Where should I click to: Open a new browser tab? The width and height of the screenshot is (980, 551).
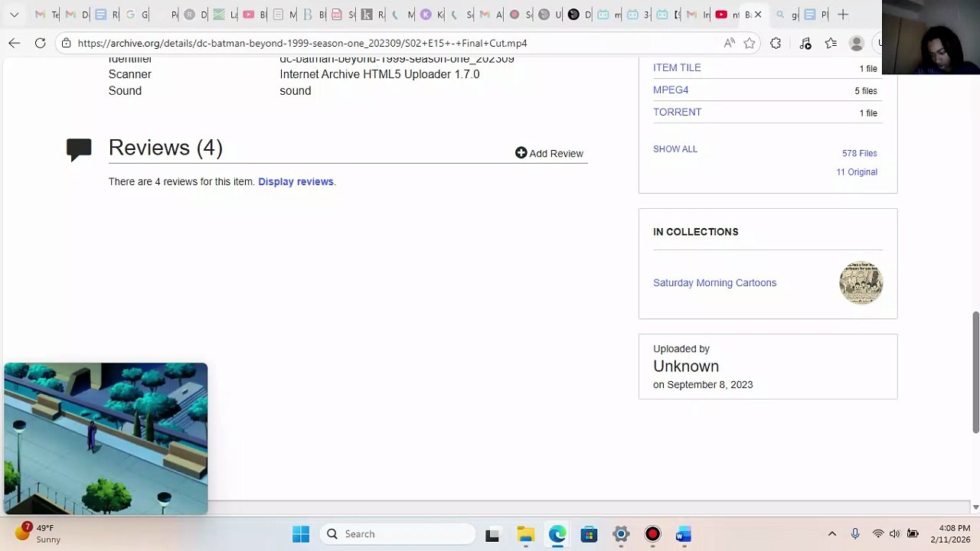point(843,15)
